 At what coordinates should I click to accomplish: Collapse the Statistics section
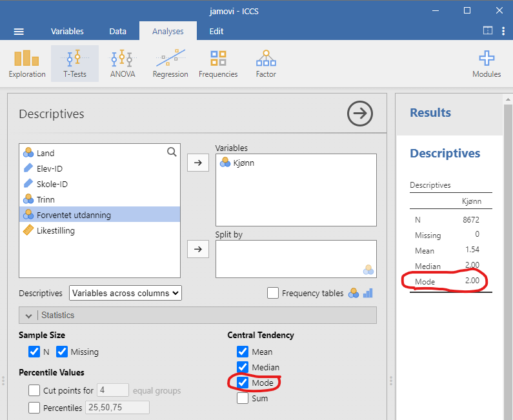pyautogui.click(x=28, y=315)
